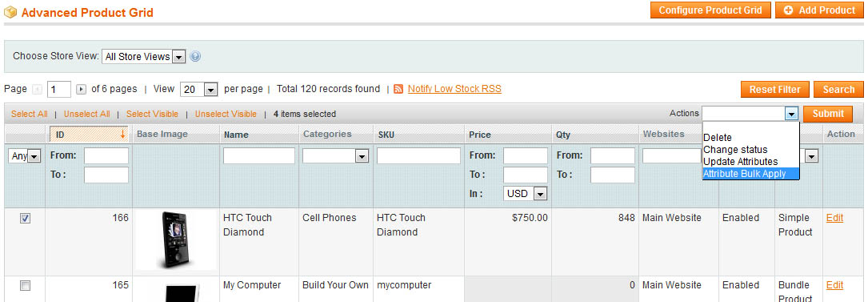Viewport: 868px width, 302px height.
Task: Click the help icon beside Store View
Action: 195,57
